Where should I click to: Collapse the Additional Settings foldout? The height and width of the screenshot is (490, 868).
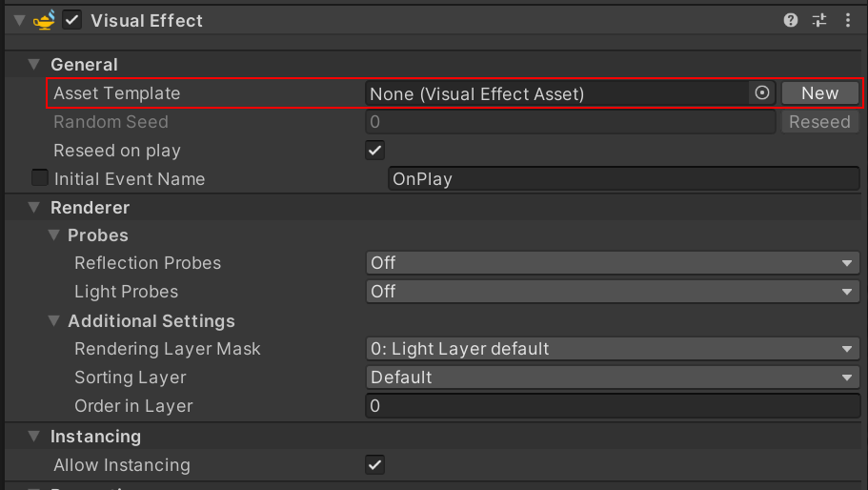pyautogui.click(x=52, y=321)
